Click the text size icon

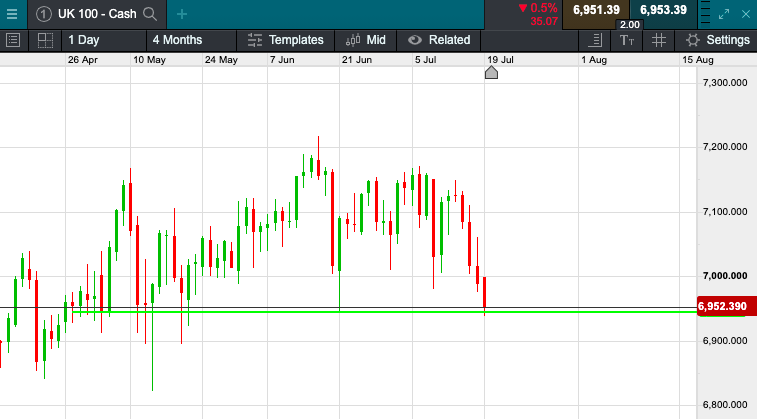pos(627,40)
